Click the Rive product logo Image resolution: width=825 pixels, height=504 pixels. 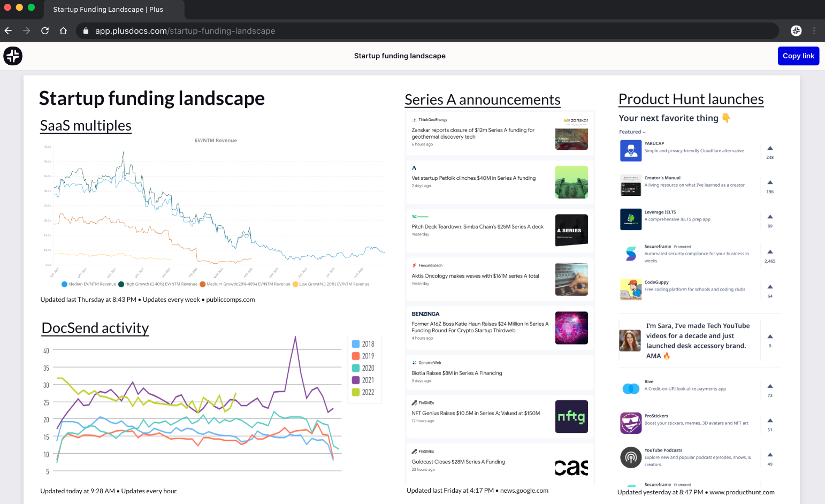pyautogui.click(x=631, y=389)
